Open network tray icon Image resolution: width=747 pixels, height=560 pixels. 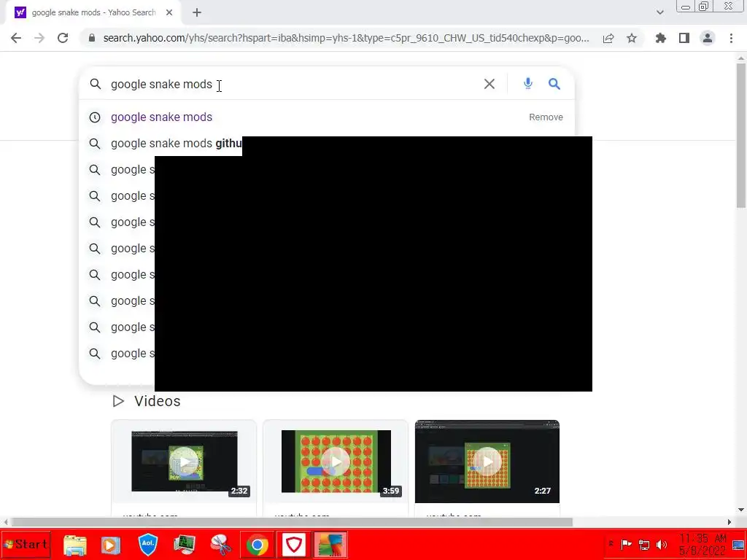tap(644, 544)
